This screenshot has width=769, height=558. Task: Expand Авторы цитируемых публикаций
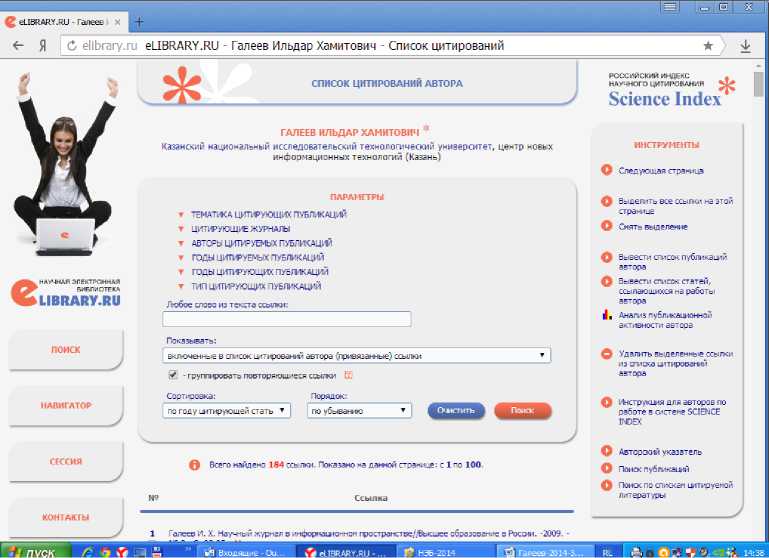point(261,243)
